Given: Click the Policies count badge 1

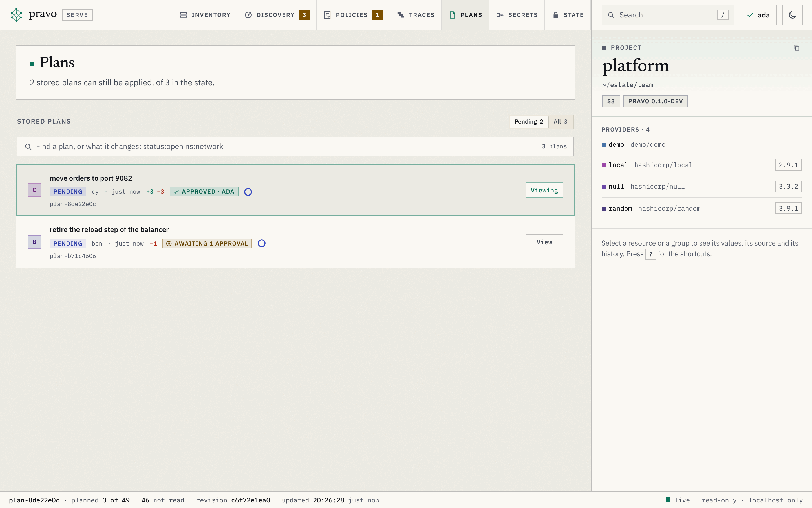Looking at the screenshot, I should 378,15.
